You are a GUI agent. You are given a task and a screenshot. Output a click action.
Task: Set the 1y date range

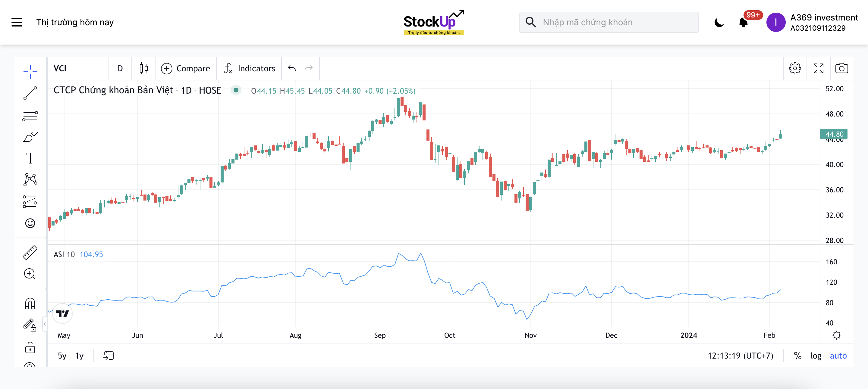pyautogui.click(x=79, y=356)
